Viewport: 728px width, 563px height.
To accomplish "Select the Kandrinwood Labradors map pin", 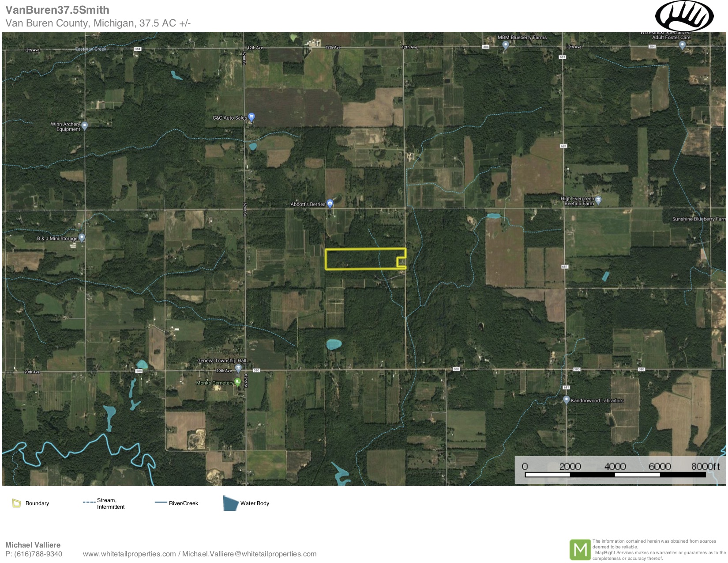I will pyautogui.click(x=567, y=400).
